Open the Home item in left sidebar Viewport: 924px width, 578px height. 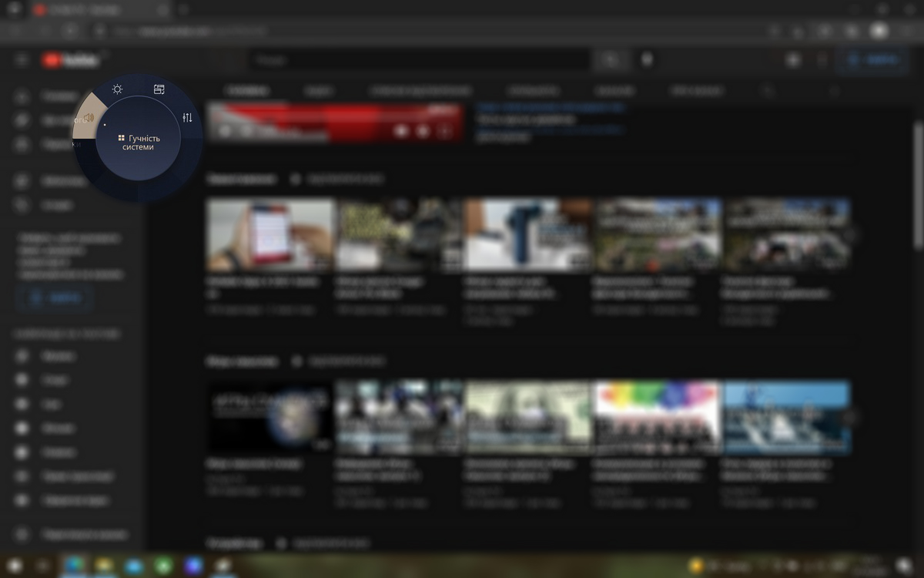(x=54, y=96)
